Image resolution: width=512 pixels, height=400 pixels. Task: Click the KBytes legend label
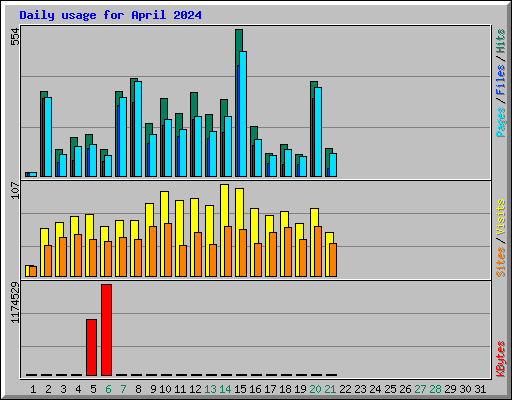(500, 359)
